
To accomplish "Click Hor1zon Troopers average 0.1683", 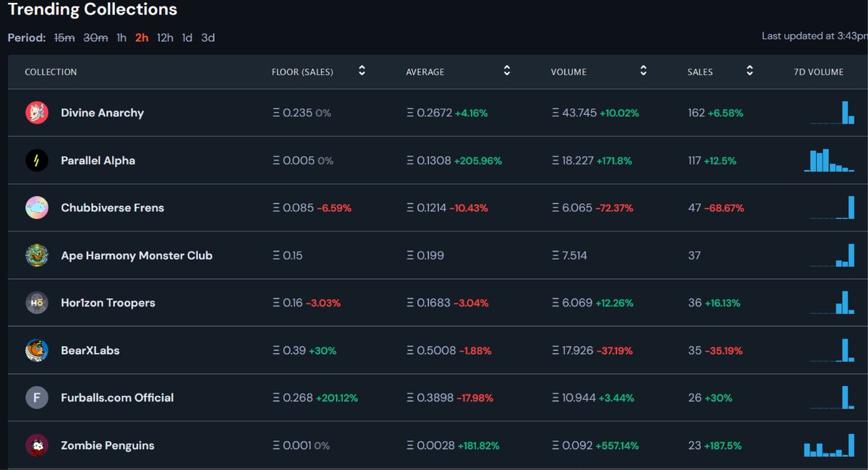I will pos(429,303).
